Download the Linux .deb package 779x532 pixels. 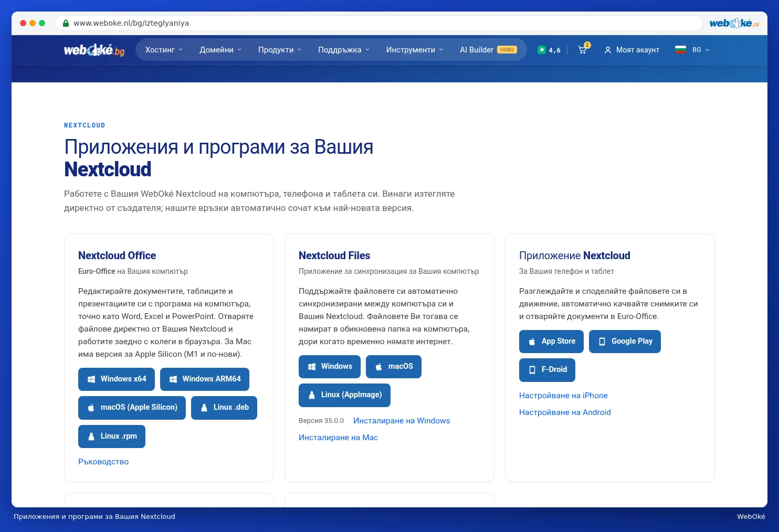[224, 408]
